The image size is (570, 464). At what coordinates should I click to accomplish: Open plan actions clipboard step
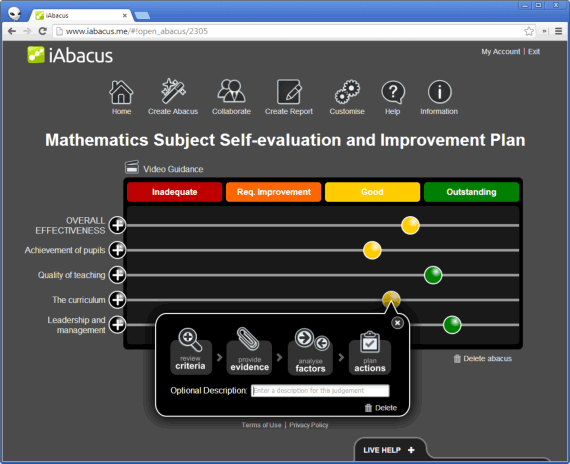point(370,352)
